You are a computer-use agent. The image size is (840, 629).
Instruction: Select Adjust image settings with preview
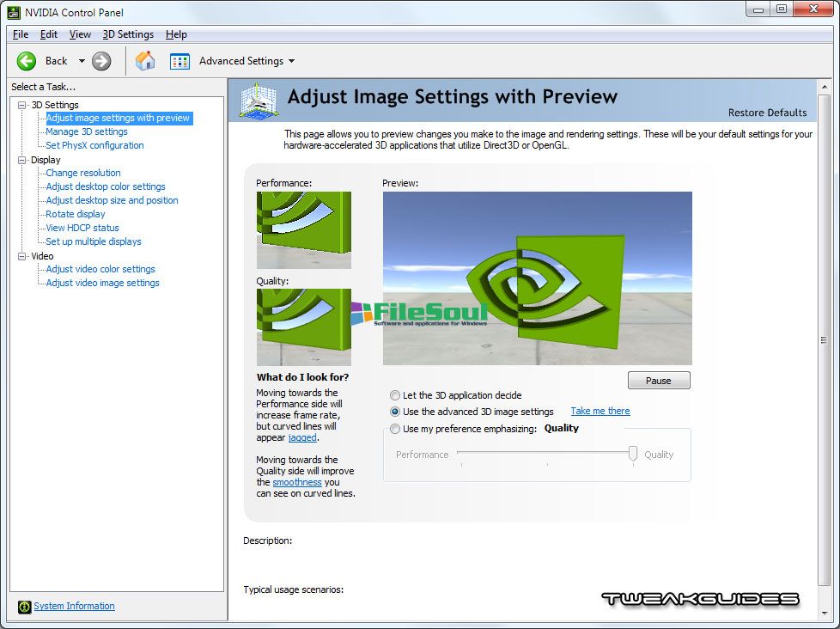(x=118, y=118)
